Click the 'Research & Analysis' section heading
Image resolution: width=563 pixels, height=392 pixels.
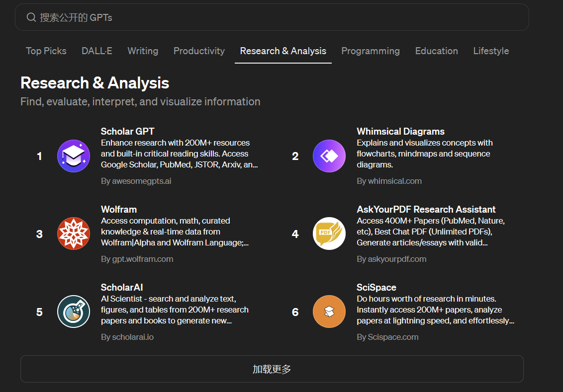click(95, 83)
